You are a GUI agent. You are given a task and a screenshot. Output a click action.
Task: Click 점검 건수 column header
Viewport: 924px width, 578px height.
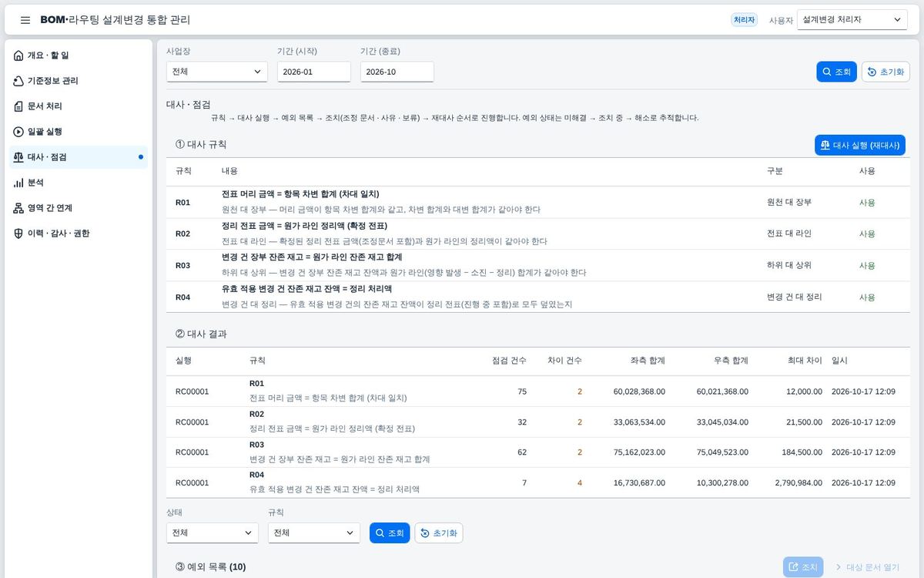509,361
